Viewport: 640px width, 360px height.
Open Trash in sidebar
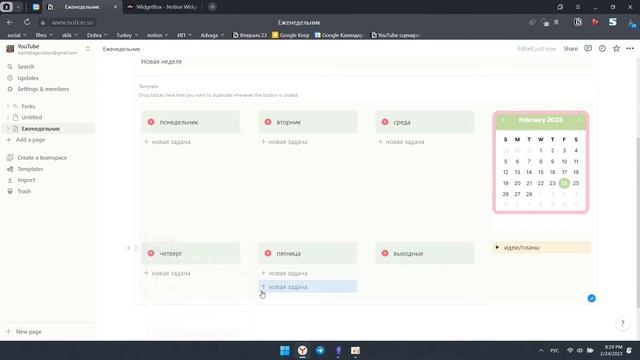pos(24,191)
